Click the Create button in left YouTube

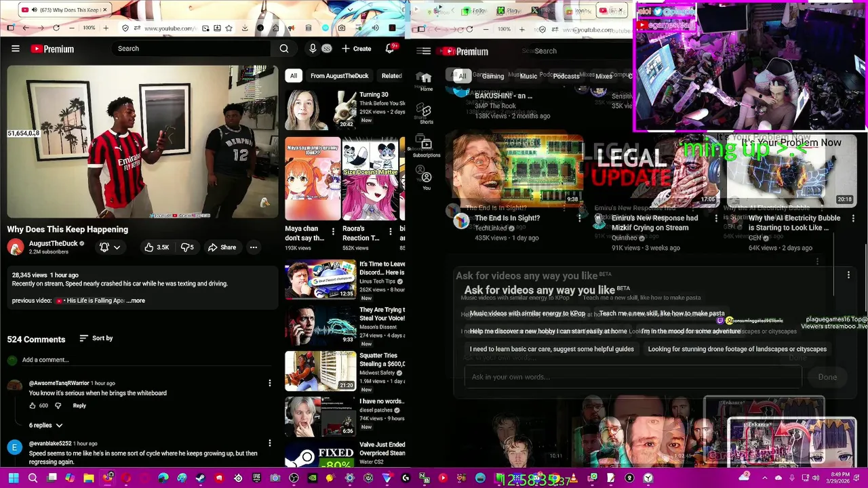click(x=357, y=49)
